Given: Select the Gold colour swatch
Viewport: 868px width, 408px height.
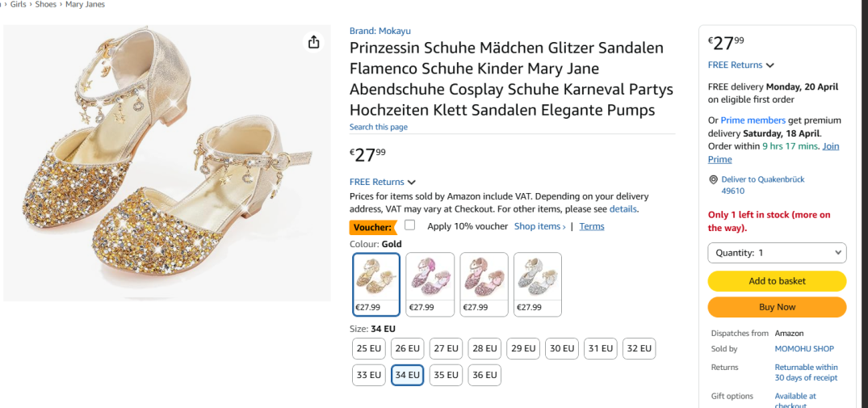Looking at the screenshot, I should (376, 284).
